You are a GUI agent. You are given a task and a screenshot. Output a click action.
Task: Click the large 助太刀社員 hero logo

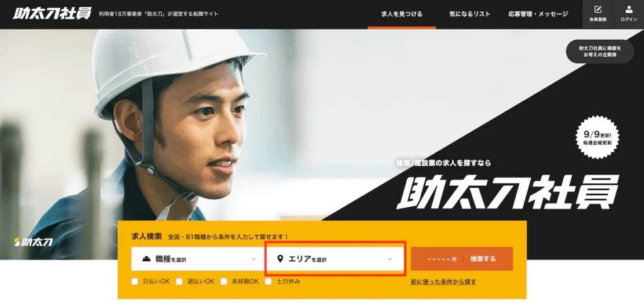click(x=508, y=191)
